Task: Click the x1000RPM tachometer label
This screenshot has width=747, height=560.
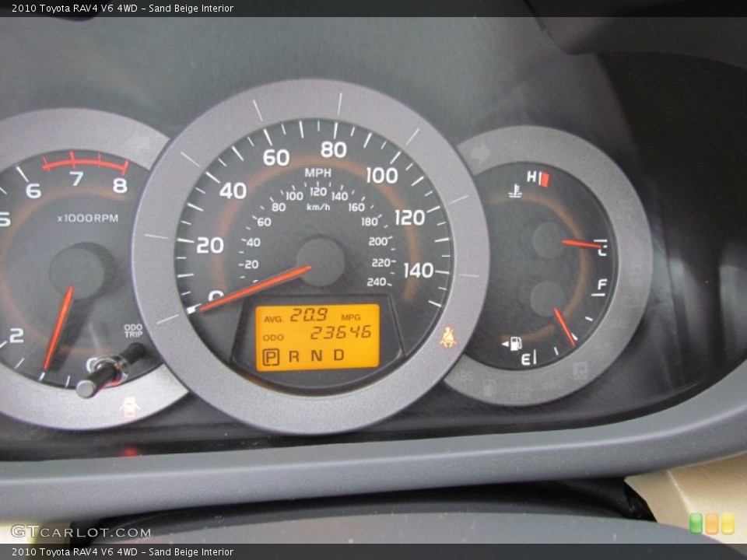Action: coord(88,218)
